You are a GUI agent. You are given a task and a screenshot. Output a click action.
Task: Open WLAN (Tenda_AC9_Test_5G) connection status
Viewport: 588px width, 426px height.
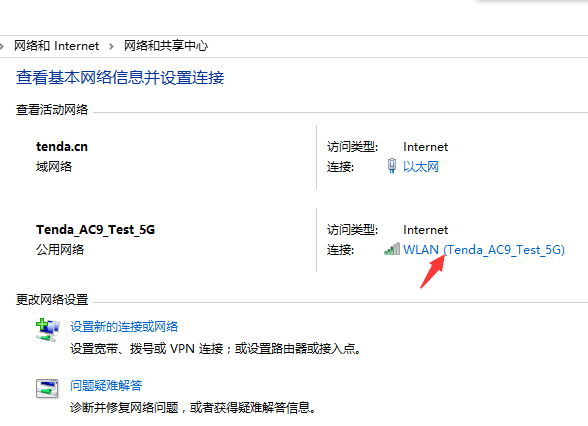pyautogui.click(x=484, y=250)
